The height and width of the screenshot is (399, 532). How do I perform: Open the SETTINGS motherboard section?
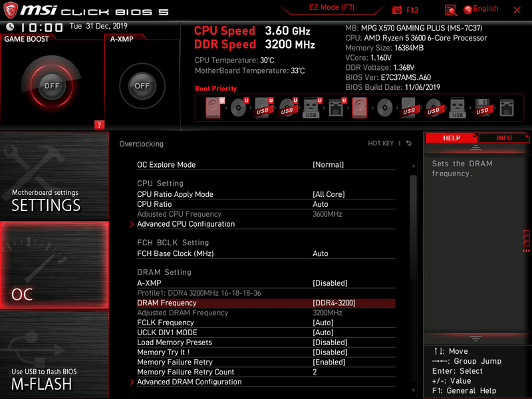coord(55,176)
